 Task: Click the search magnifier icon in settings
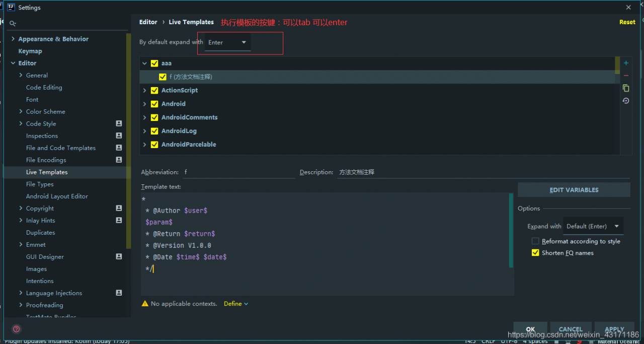coord(13,24)
